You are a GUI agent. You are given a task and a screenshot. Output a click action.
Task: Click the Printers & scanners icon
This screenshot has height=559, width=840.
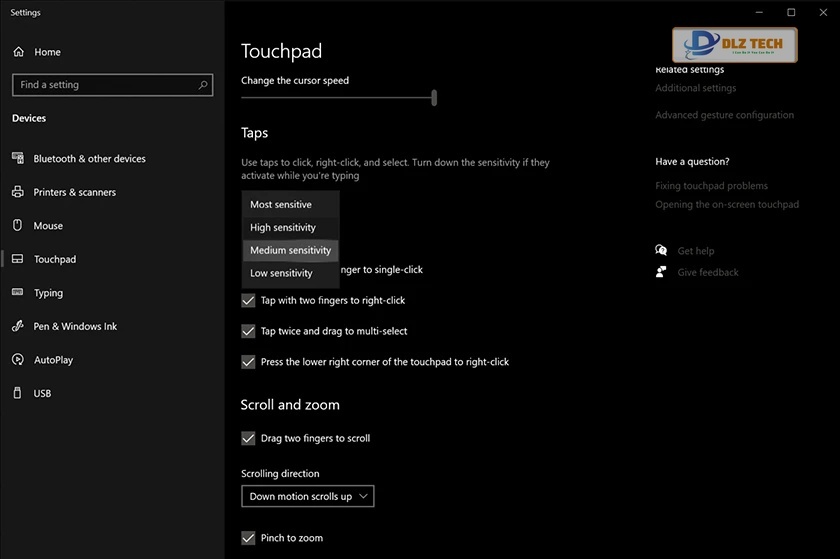point(18,192)
